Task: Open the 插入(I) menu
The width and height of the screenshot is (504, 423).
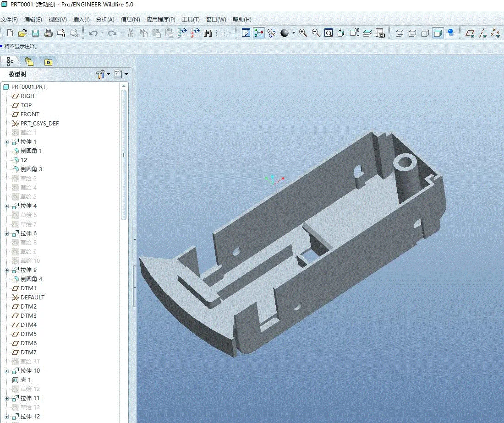Action: tap(81, 20)
